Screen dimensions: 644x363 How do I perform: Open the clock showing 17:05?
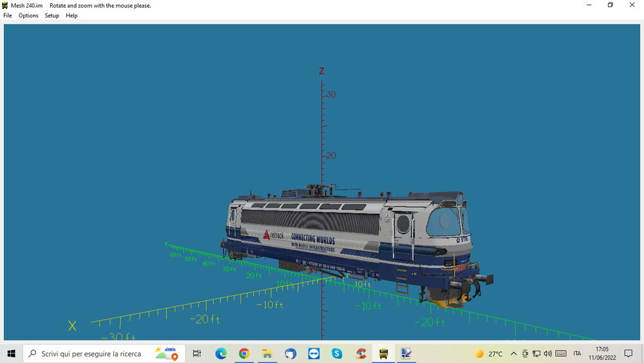pos(601,353)
